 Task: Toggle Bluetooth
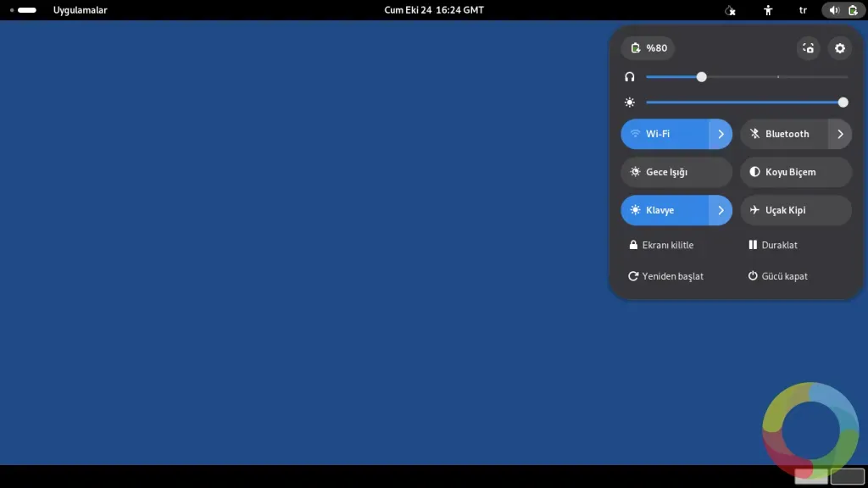(784, 134)
